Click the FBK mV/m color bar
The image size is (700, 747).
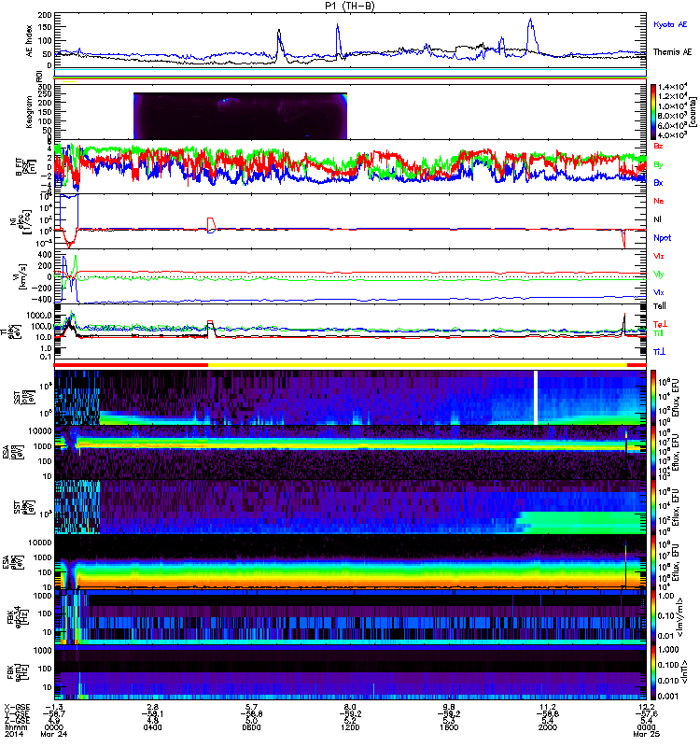(x=653, y=617)
